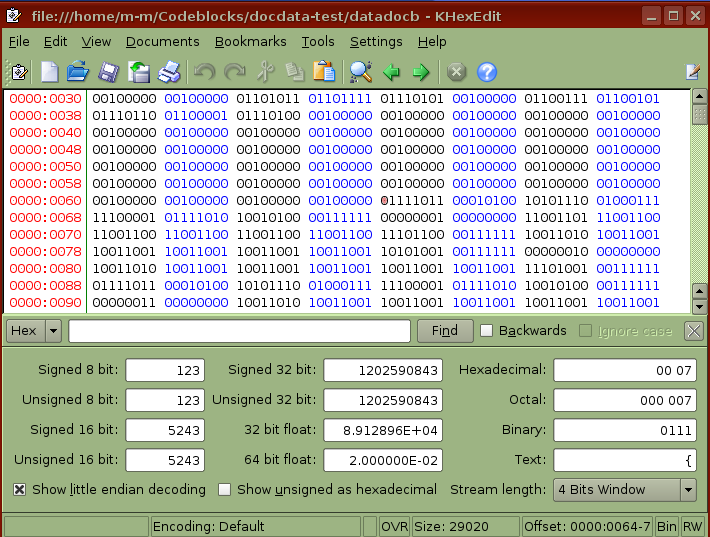Viewport: 710px width, 537px height.
Task: Click the Stop operation icon
Action: coord(456,72)
